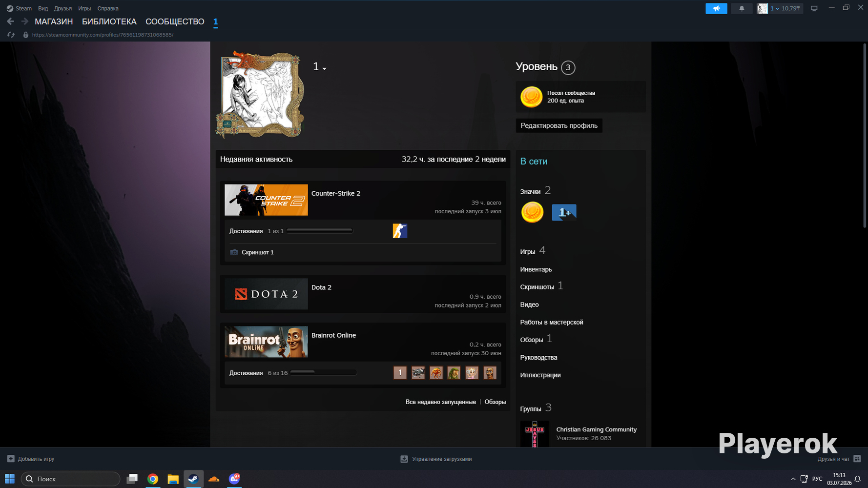The height and width of the screenshot is (488, 868).
Task: Open the Иллюстрации link
Action: (x=540, y=375)
